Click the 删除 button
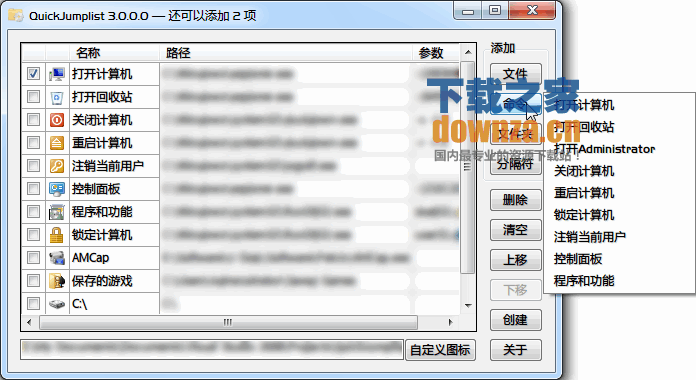This screenshot has height=380, width=696. pyautogui.click(x=515, y=200)
